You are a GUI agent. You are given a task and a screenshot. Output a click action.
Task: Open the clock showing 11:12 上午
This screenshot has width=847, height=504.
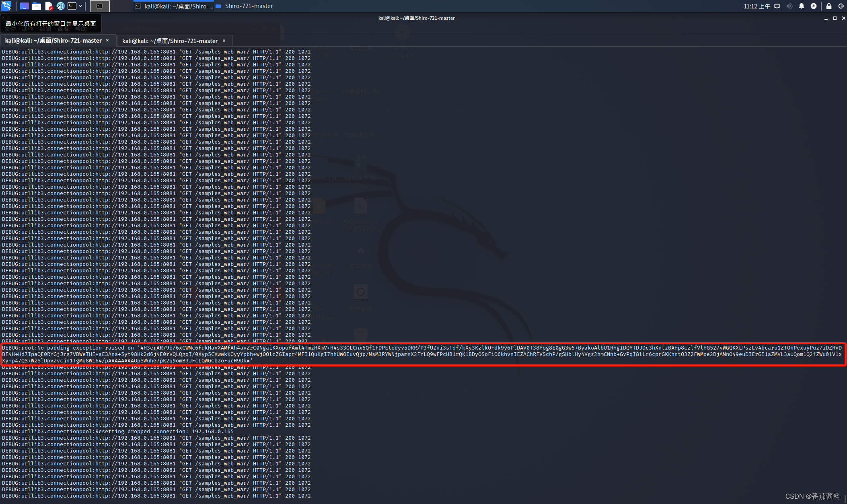pos(757,6)
